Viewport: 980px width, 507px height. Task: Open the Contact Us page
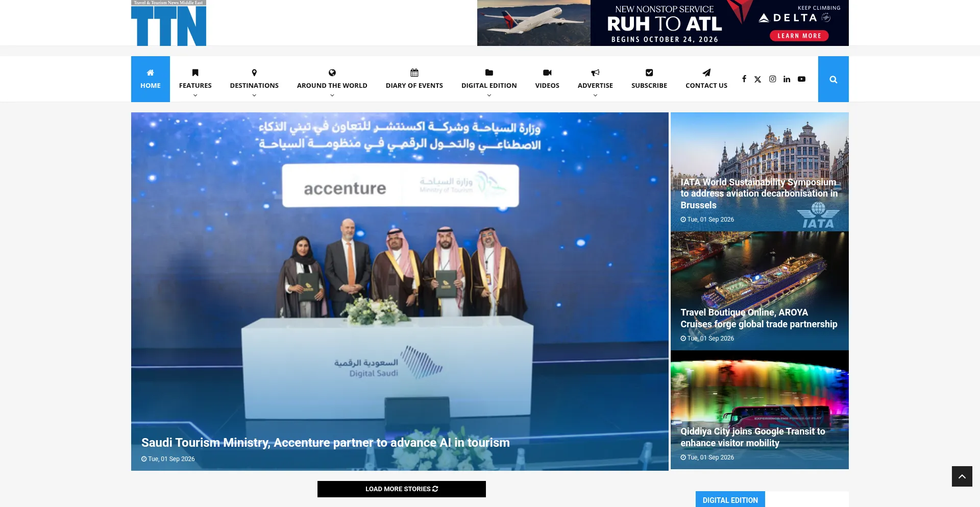click(x=706, y=85)
